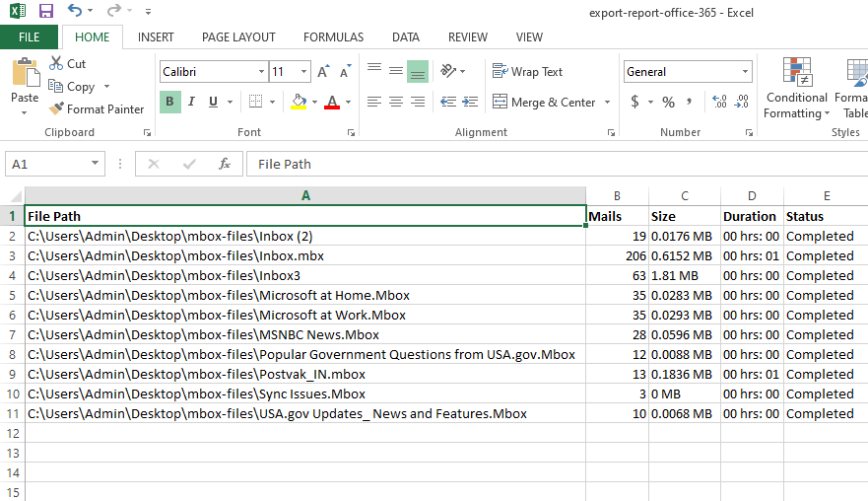The image size is (868, 501).
Task: Switch to the INSERT tab
Action: pos(156,37)
